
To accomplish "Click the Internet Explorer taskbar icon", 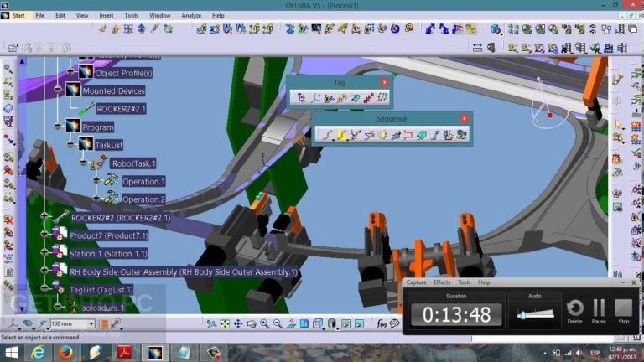I will [x=39, y=353].
